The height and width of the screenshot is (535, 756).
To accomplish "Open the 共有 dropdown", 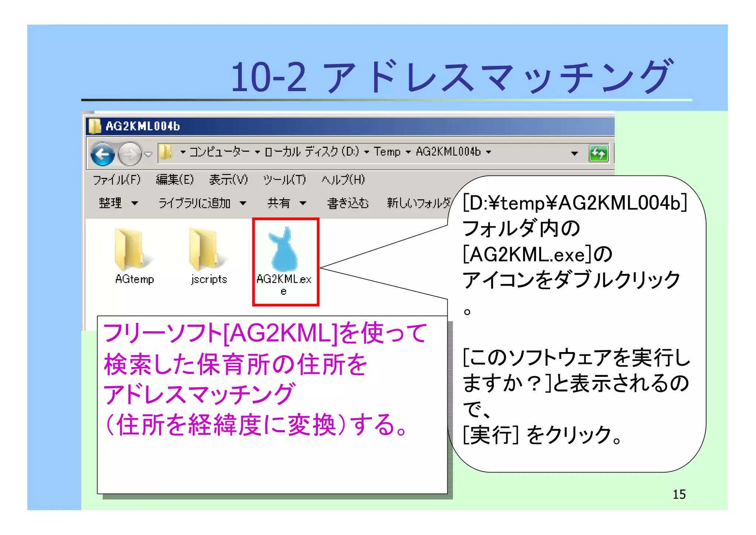I will pyautogui.click(x=287, y=203).
